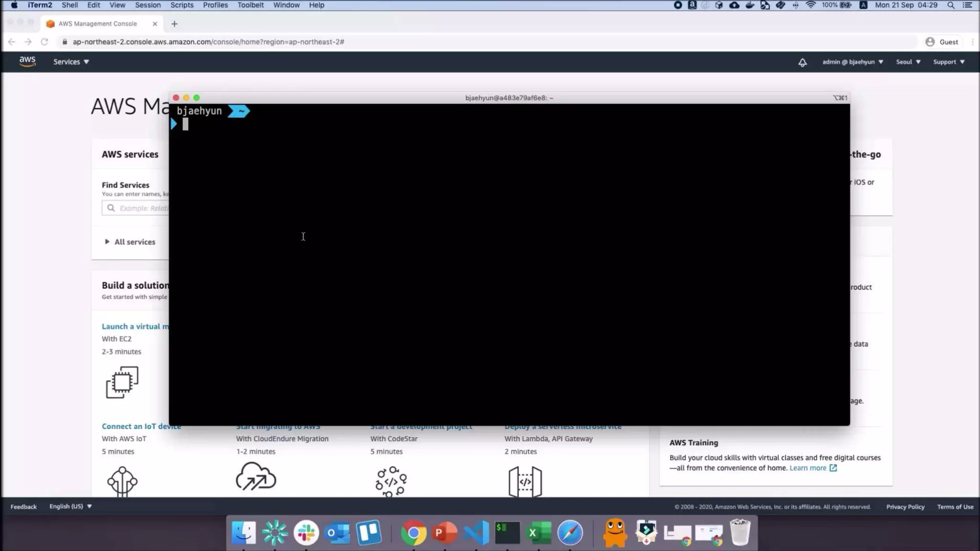Open the Trash in the dock

click(x=740, y=532)
